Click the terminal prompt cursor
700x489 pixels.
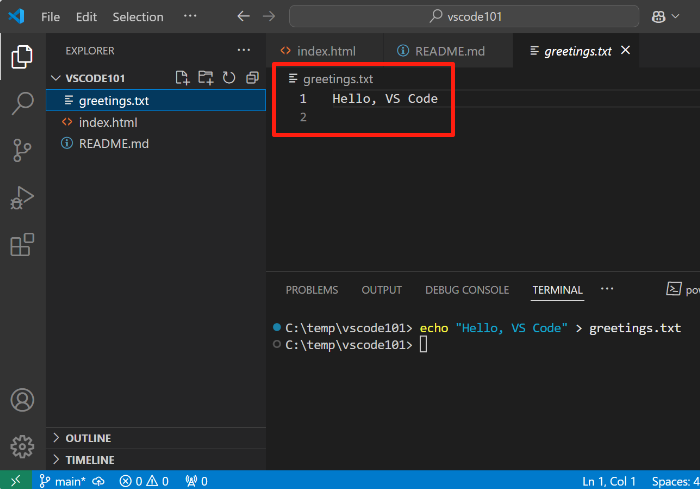423,344
